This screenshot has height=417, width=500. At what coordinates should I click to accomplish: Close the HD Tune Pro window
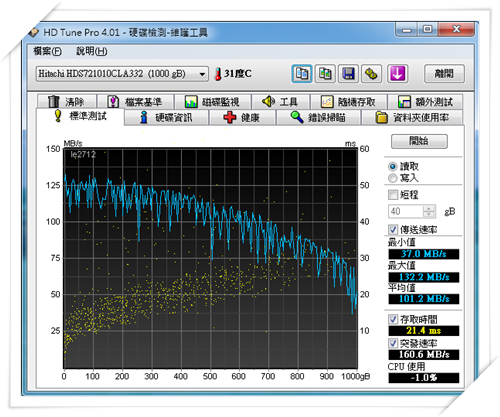[456, 30]
